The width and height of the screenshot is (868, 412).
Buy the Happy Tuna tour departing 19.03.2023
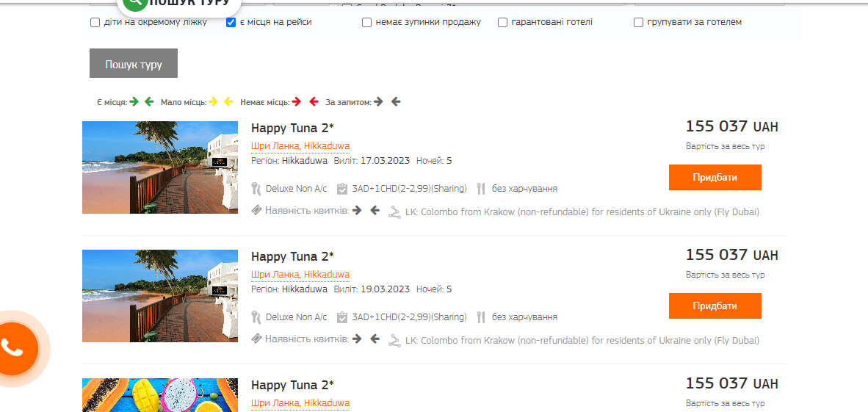[715, 306]
